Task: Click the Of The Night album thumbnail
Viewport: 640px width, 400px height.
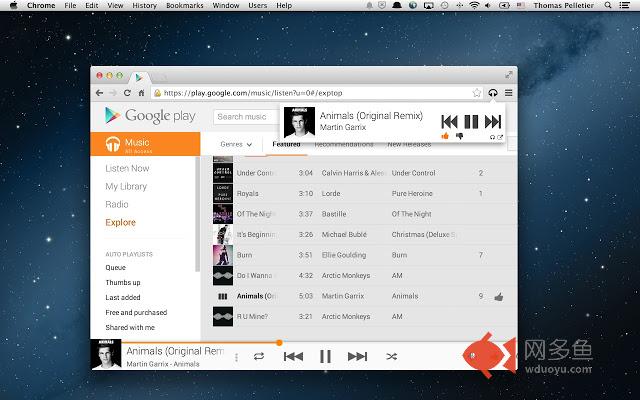Action: tap(223, 214)
